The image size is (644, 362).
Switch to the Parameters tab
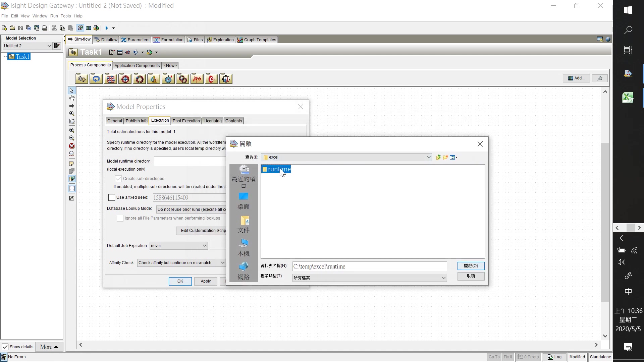tap(136, 40)
